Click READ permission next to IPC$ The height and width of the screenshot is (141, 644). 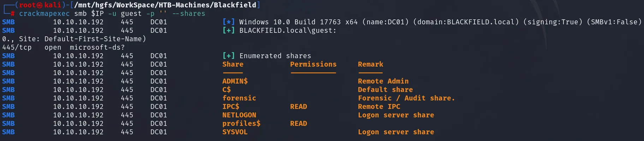tap(299, 106)
